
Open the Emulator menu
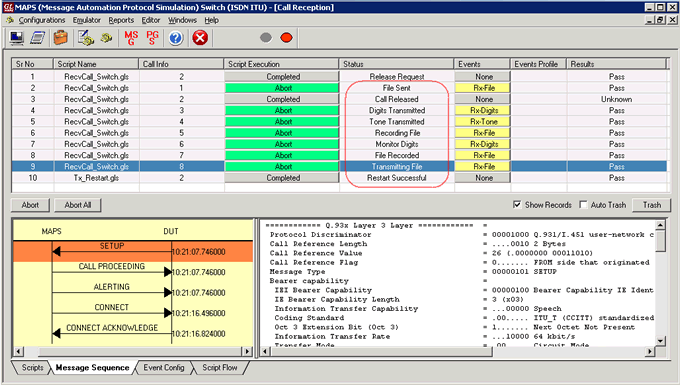pyautogui.click(x=87, y=20)
